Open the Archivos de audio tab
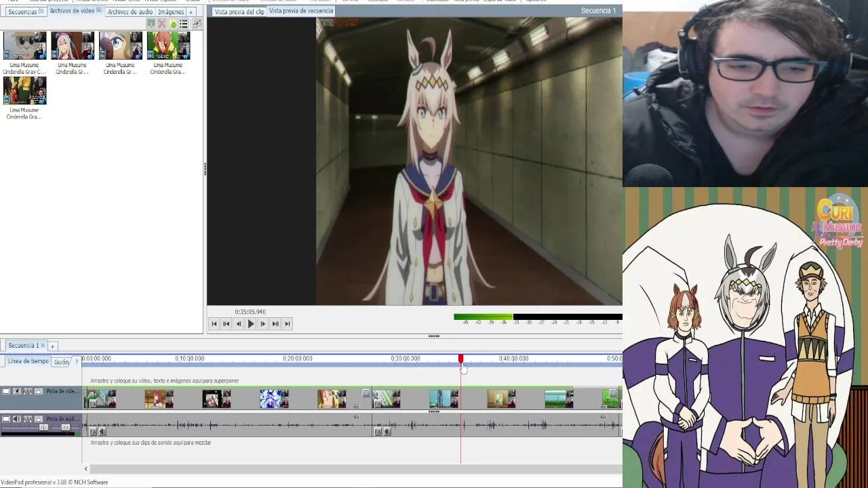 pos(130,12)
